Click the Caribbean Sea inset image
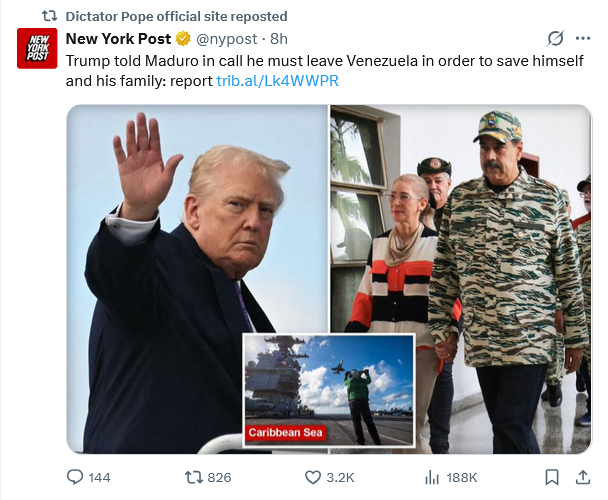Screen dimensions: 608x500 pyautogui.click(x=329, y=390)
